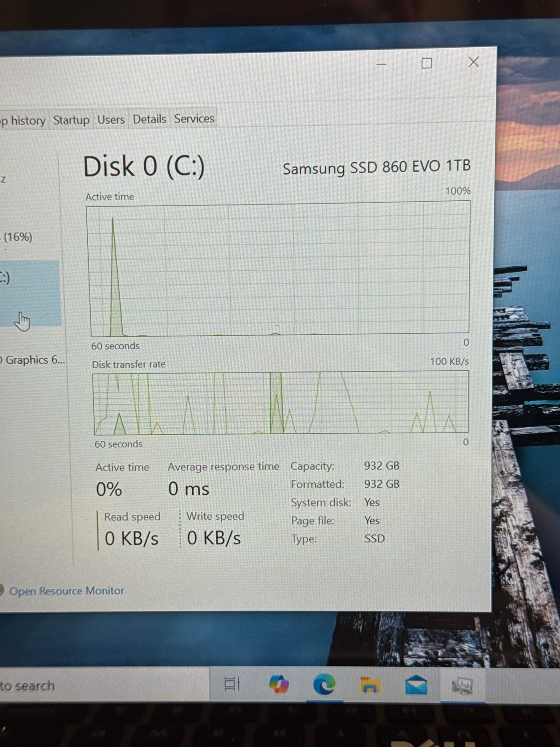The height and width of the screenshot is (747, 560).
Task: Open File Explorer from the taskbar
Action: pyautogui.click(x=370, y=685)
